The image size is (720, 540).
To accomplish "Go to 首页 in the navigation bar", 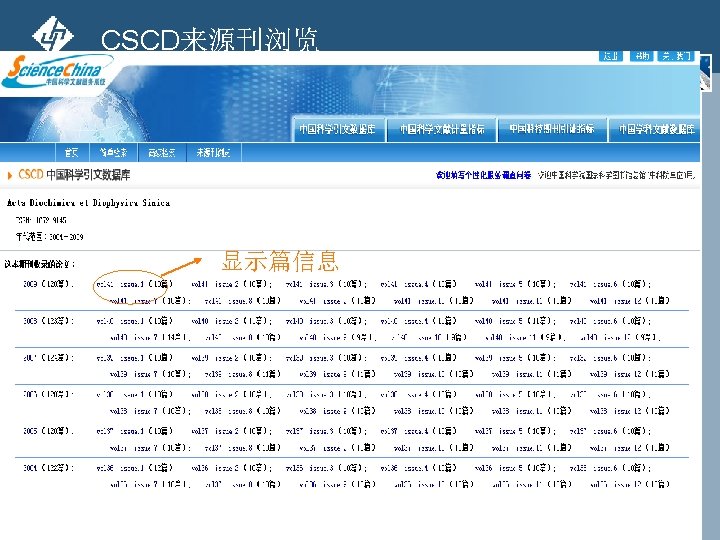I will pyautogui.click(x=71, y=152).
